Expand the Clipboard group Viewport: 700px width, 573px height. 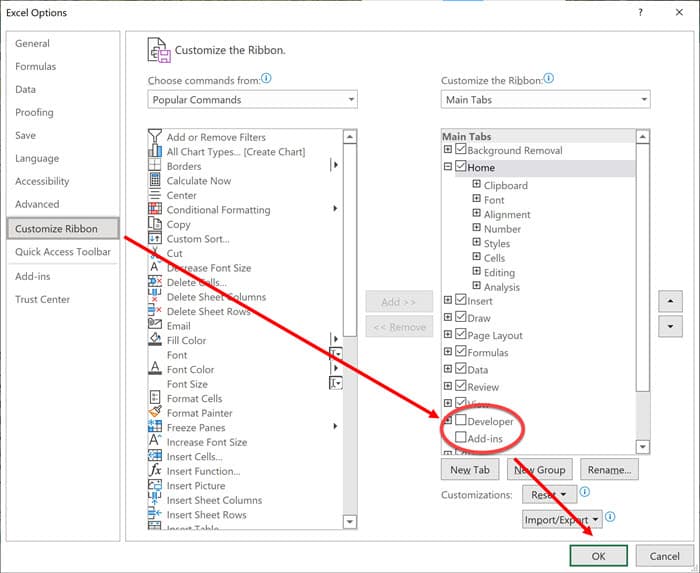[477, 184]
